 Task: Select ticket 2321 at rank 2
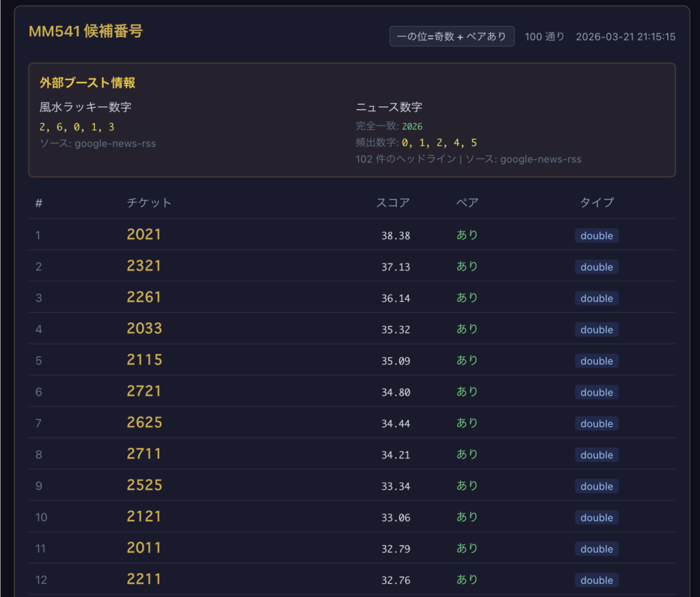144,266
